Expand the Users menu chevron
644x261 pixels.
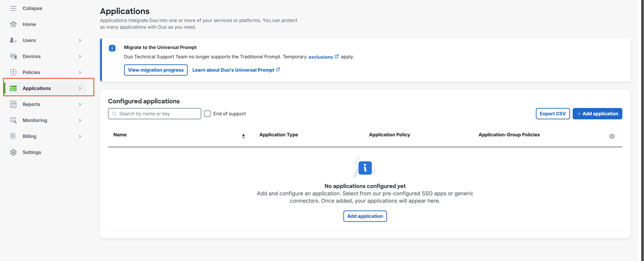80,40
